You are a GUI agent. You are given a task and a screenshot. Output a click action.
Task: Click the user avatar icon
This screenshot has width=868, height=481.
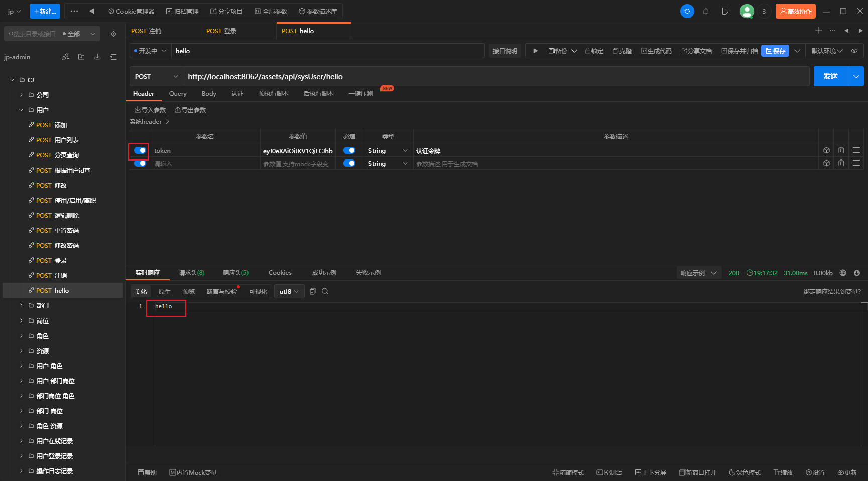coord(747,11)
